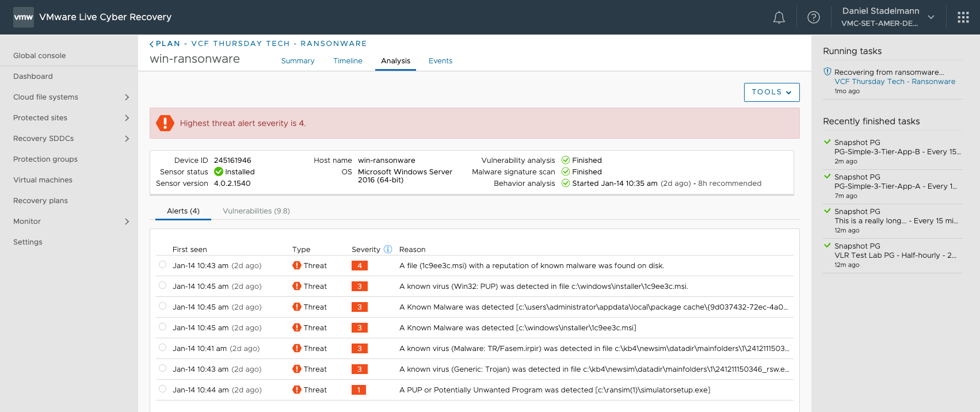
Task: Switch to Summary tab
Action: click(x=298, y=61)
